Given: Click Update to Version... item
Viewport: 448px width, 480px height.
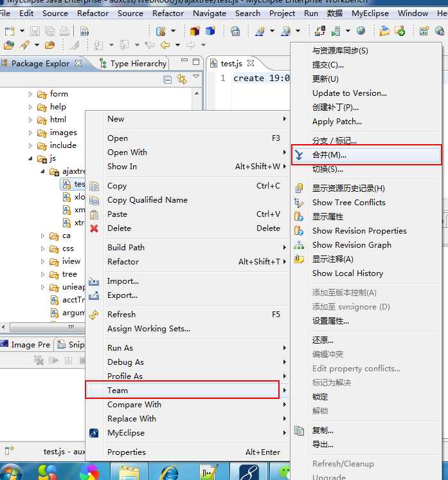Looking at the screenshot, I should click(366, 93).
